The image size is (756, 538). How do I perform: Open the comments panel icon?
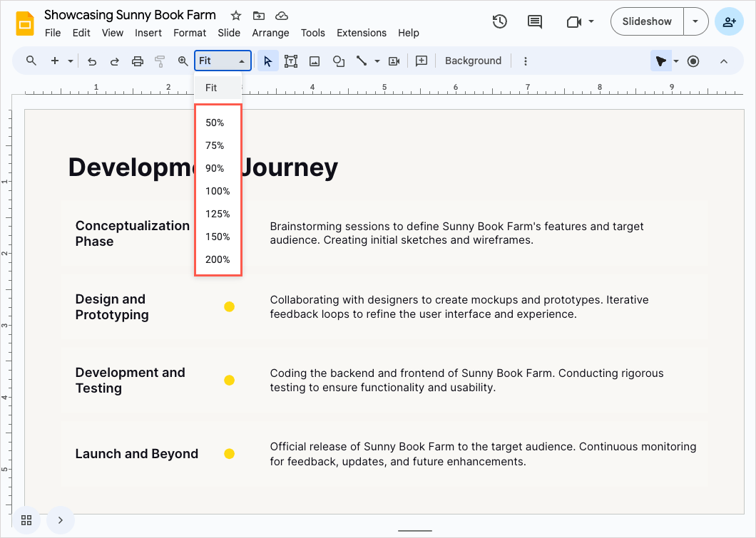pyautogui.click(x=535, y=21)
